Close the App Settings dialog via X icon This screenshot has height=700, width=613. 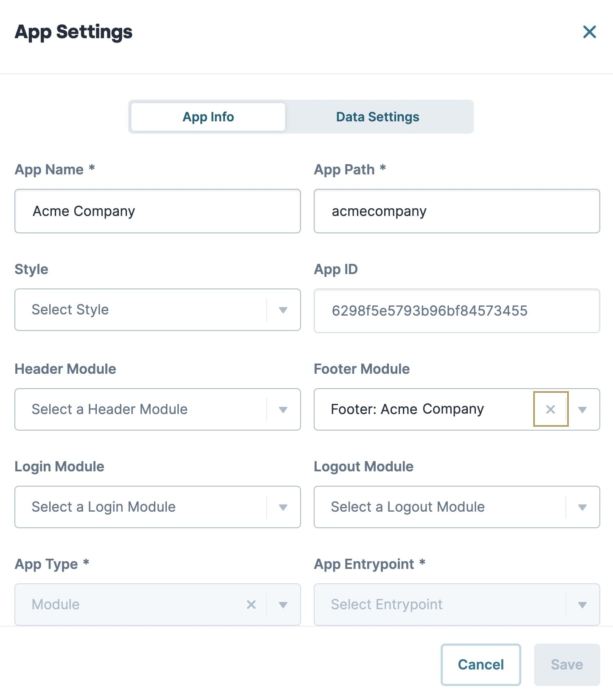click(x=589, y=32)
